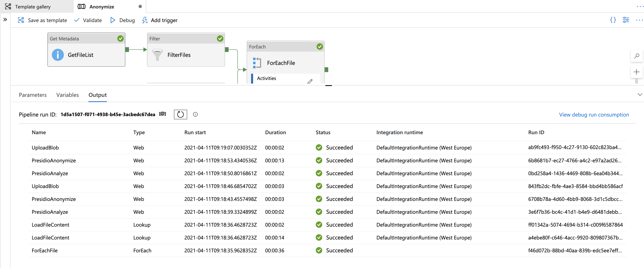The image size is (644, 268).
Task: Open the pipeline properties panel icon
Action: pyautogui.click(x=626, y=20)
